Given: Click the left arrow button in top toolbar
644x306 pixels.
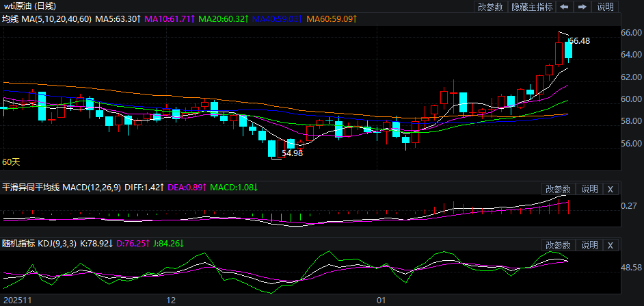Looking at the screenshot, I should tap(565, 7).
